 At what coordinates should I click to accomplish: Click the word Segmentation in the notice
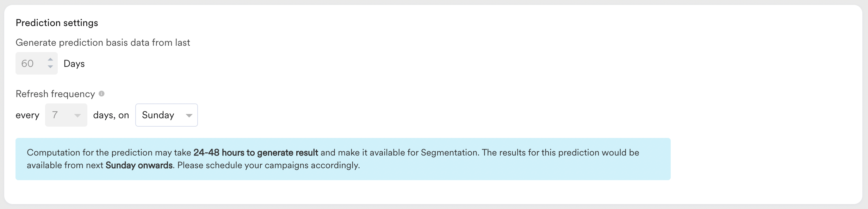click(449, 153)
